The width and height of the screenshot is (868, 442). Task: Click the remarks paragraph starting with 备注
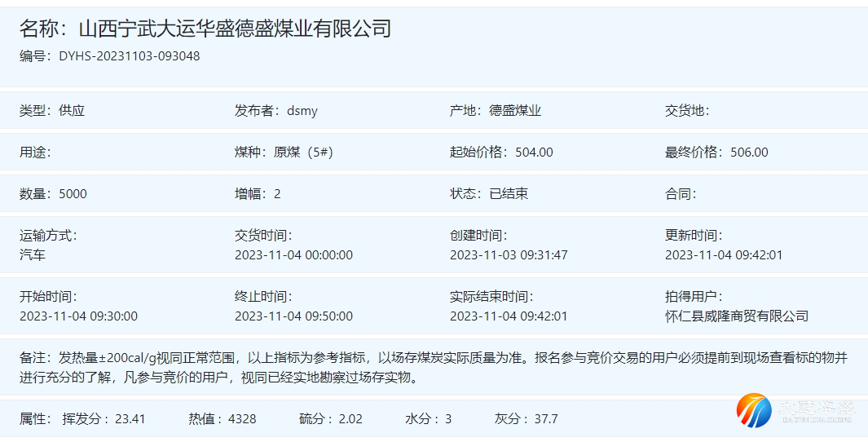tap(432, 367)
